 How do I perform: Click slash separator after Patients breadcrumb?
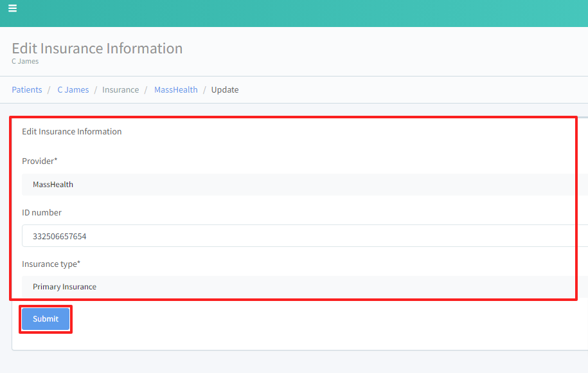pyautogui.click(x=49, y=90)
